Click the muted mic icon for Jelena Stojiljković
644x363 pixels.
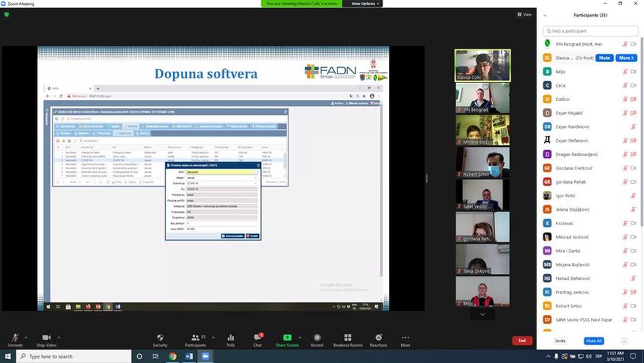633,210
